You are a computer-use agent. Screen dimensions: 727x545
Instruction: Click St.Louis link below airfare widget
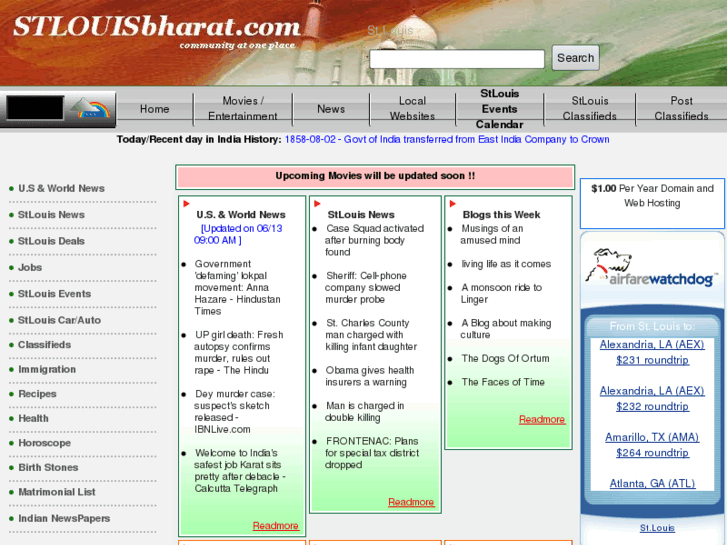(x=657, y=528)
